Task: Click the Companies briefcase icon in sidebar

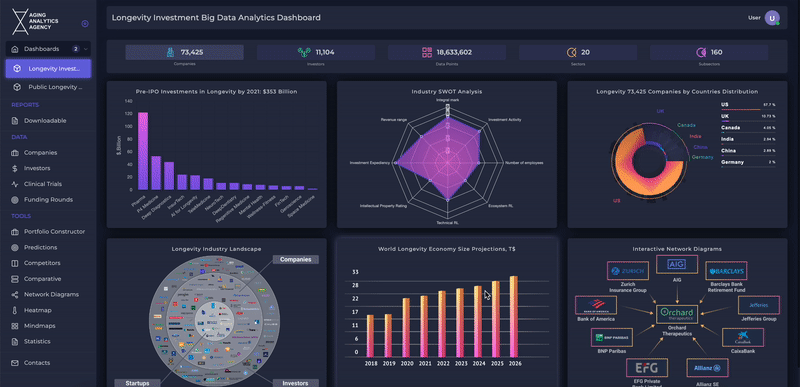Action: coord(14,152)
